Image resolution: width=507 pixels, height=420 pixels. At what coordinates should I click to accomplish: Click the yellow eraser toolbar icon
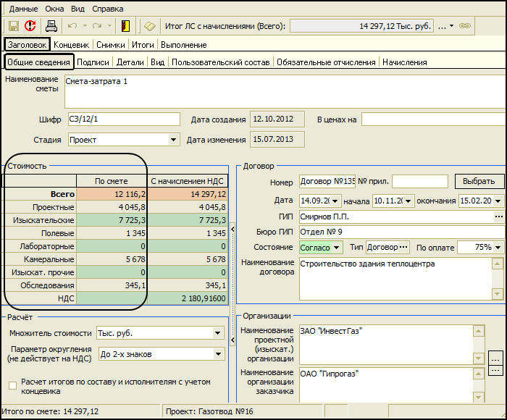tap(150, 26)
